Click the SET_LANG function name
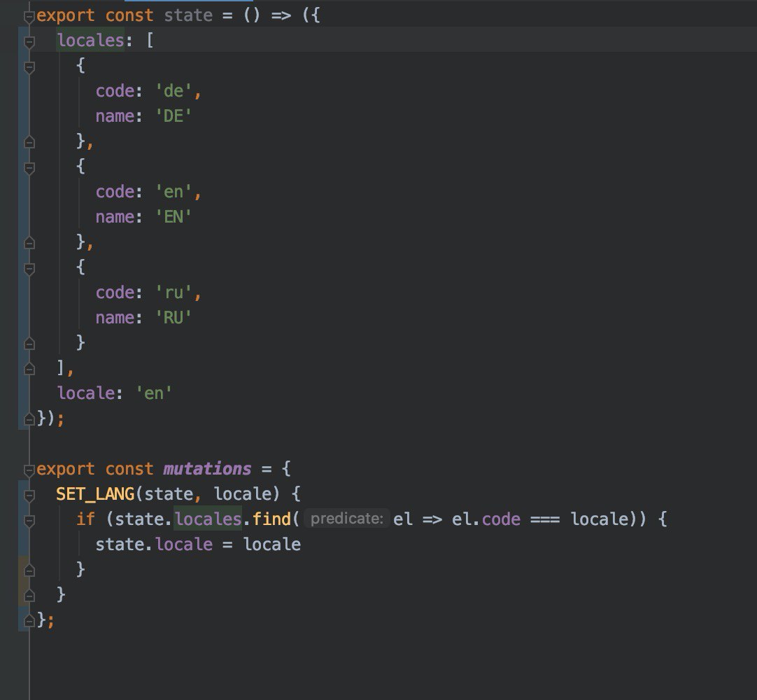This screenshot has height=700, width=757. pos(95,493)
